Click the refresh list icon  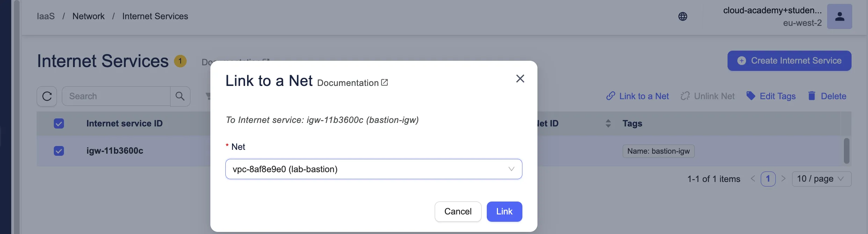[x=47, y=96]
